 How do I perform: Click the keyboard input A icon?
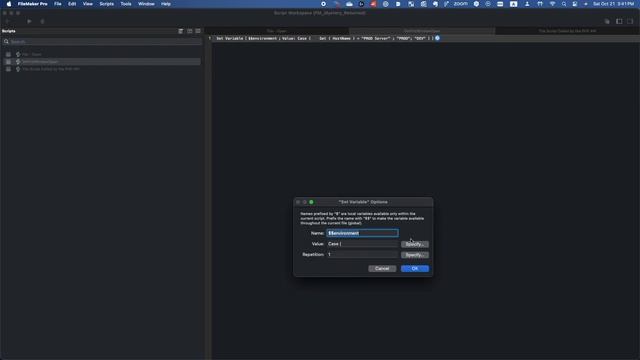pos(513,4)
